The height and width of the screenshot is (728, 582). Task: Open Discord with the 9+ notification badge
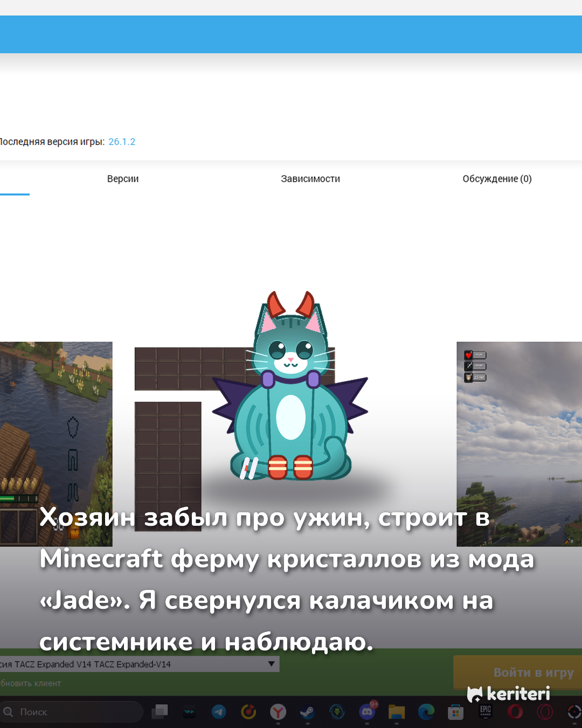(368, 711)
